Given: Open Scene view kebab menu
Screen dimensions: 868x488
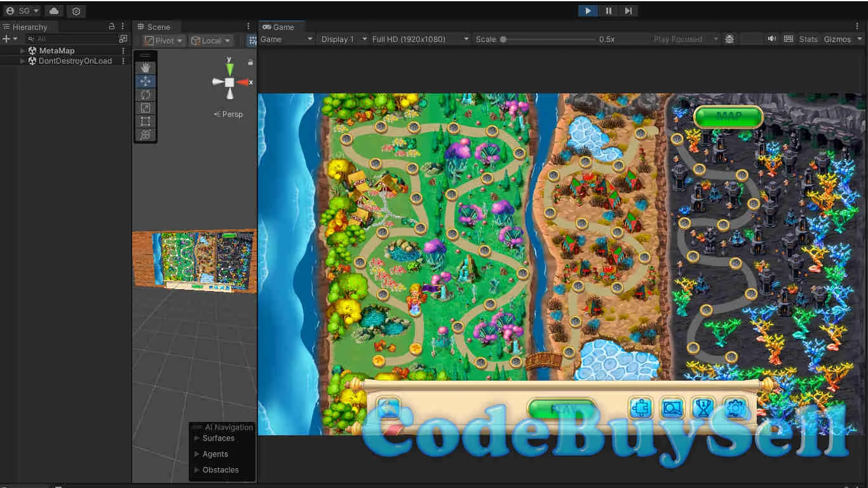Looking at the screenshot, I should [x=248, y=27].
